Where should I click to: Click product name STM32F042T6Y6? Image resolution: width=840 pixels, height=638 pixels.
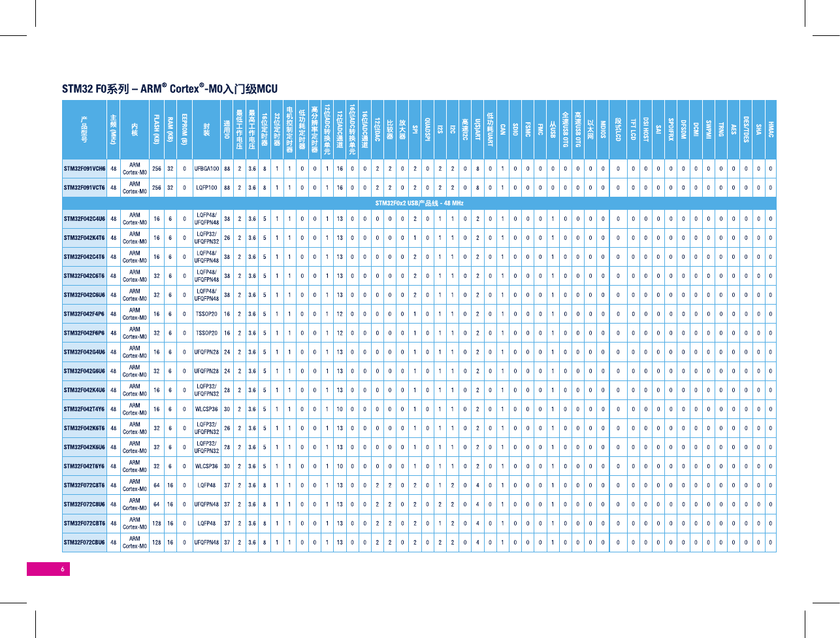click(84, 466)
